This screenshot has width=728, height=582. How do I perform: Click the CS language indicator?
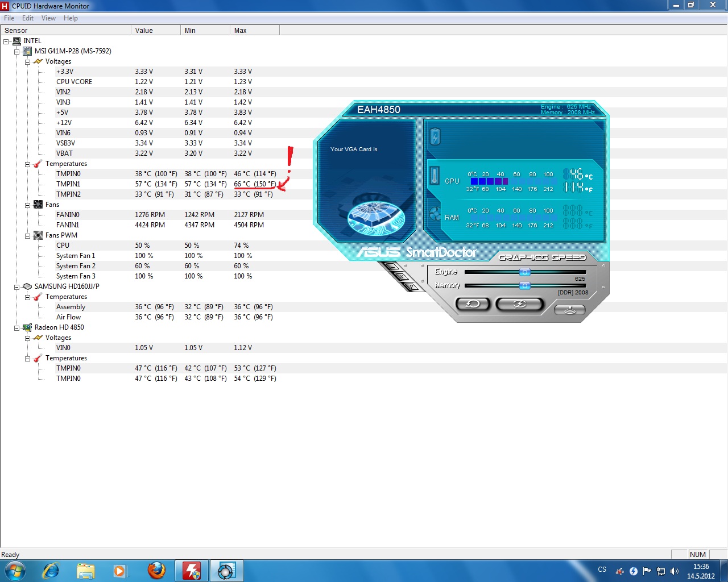coord(602,569)
